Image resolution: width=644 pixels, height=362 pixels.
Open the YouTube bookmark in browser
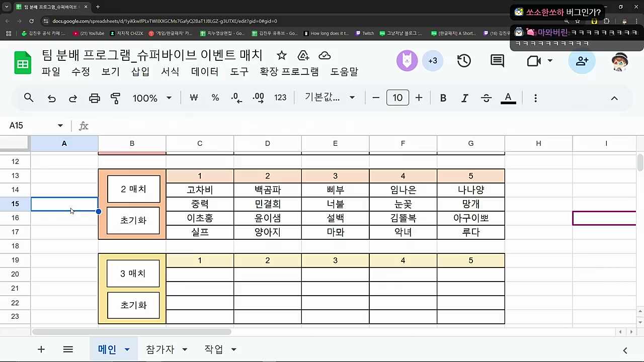pyautogui.click(x=89, y=33)
